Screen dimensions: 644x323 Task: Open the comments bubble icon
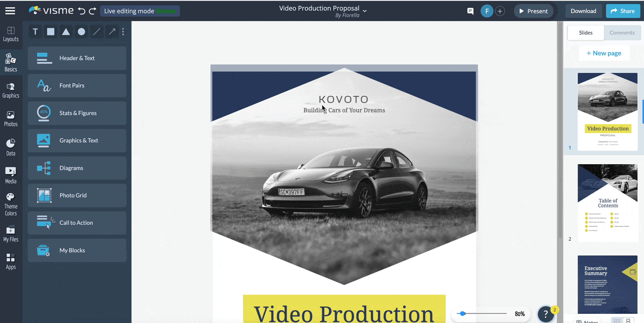pos(470,11)
